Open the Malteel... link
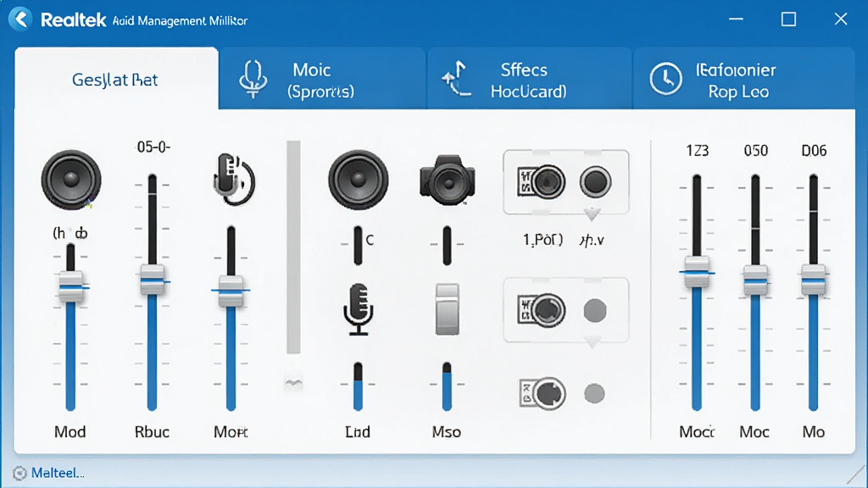 pos(58,473)
